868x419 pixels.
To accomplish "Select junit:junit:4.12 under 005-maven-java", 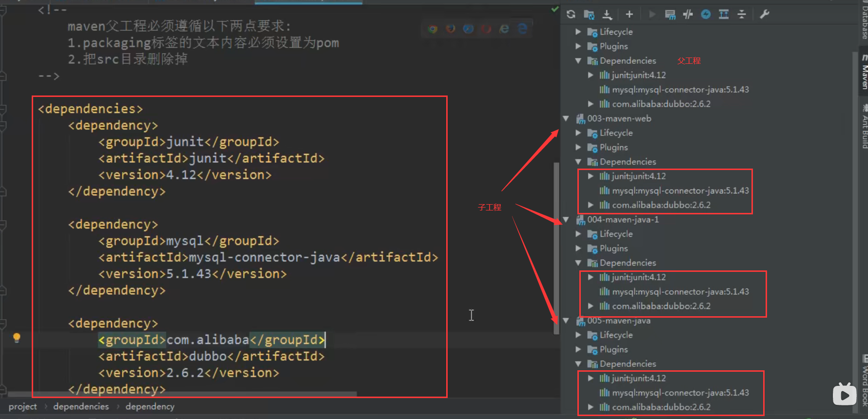I will pyautogui.click(x=639, y=378).
